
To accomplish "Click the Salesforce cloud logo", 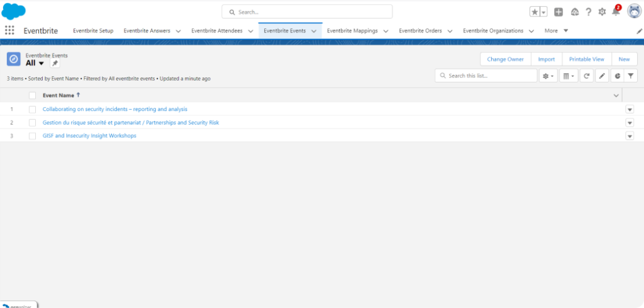I will click(14, 11).
